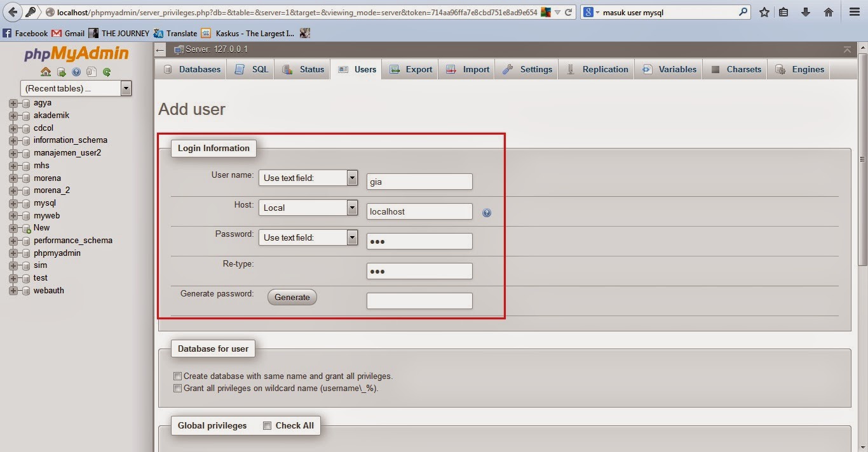This screenshot has height=452, width=868.
Task: Open the bookmarks list icon
Action: (x=784, y=12)
